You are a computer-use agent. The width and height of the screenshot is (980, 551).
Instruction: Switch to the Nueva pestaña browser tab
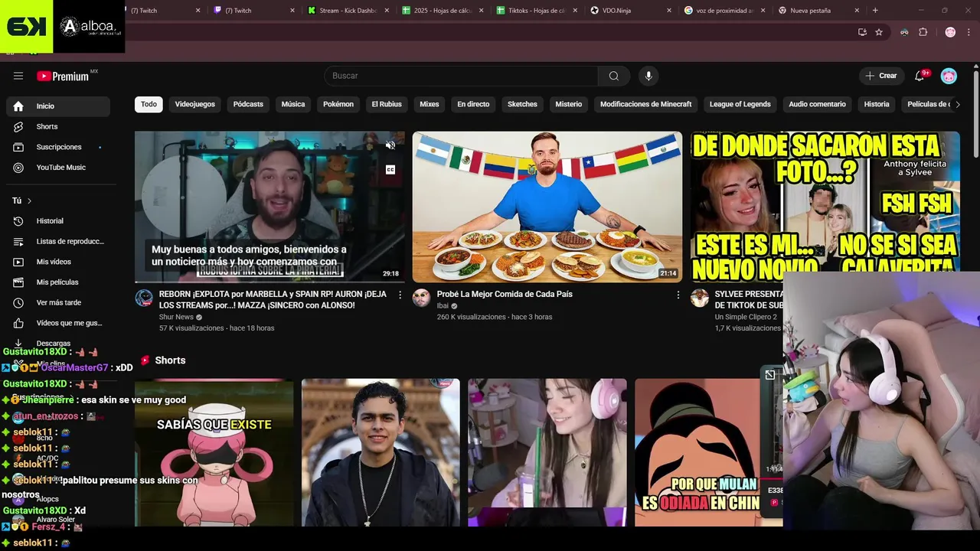(819, 11)
